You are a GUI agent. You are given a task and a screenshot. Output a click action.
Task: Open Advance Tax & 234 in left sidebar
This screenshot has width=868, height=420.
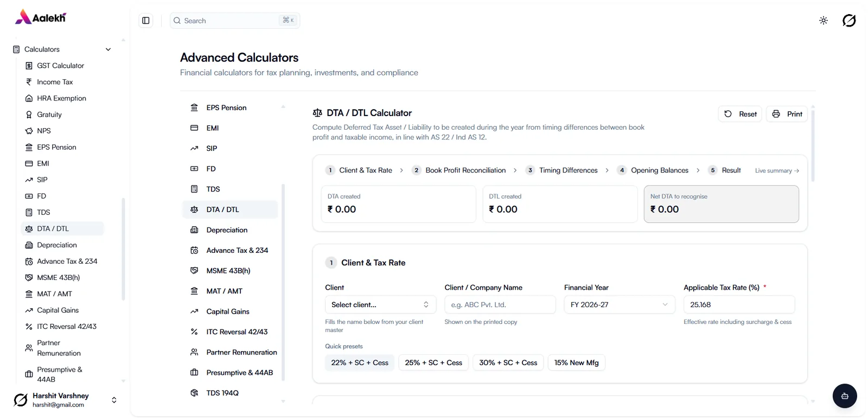point(62,261)
